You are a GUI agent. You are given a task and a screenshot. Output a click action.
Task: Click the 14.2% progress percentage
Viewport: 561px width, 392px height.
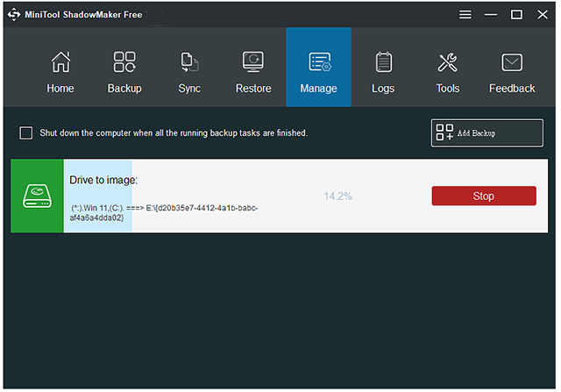pos(337,196)
